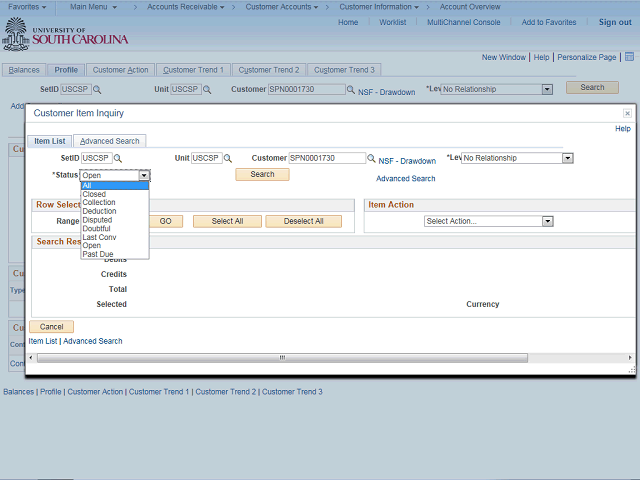Click the Cancel button
Image resolution: width=640 pixels, height=480 pixels.
(x=51, y=327)
